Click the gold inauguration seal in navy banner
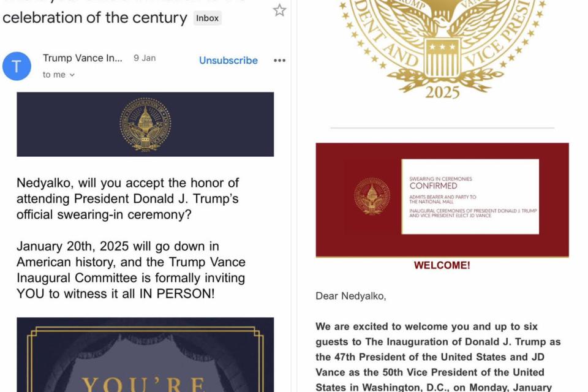The height and width of the screenshot is (392, 588). tap(145, 124)
